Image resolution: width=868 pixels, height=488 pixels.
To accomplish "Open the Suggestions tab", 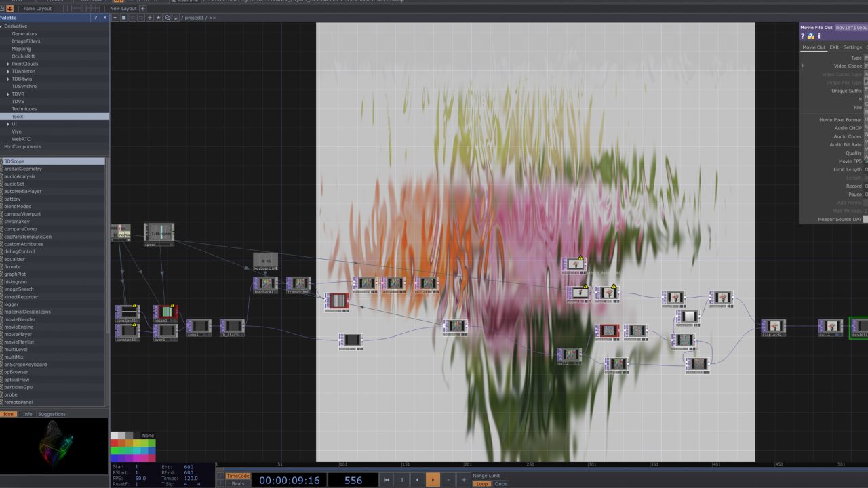I will click(x=52, y=414).
